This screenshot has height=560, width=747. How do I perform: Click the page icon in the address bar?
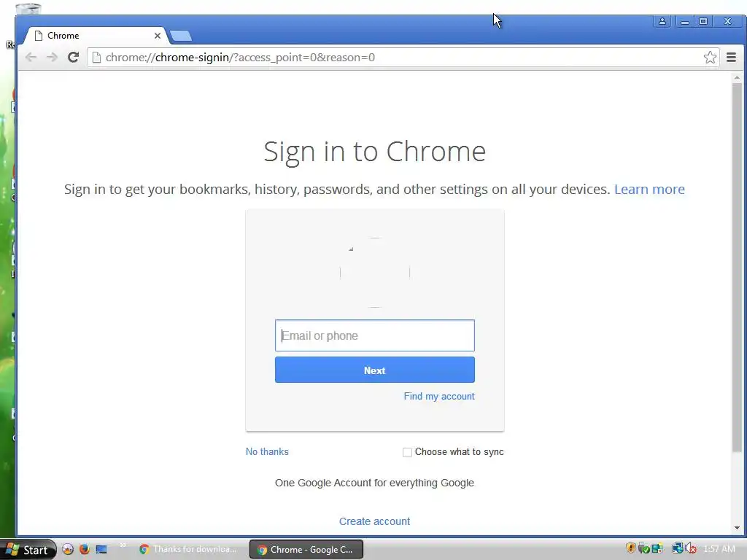pos(96,57)
